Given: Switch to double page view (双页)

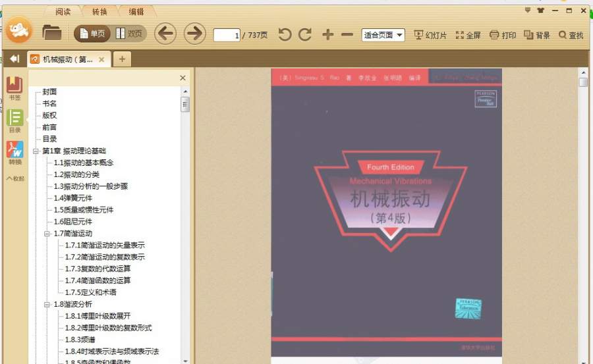Looking at the screenshot, I should pos(129,34).
